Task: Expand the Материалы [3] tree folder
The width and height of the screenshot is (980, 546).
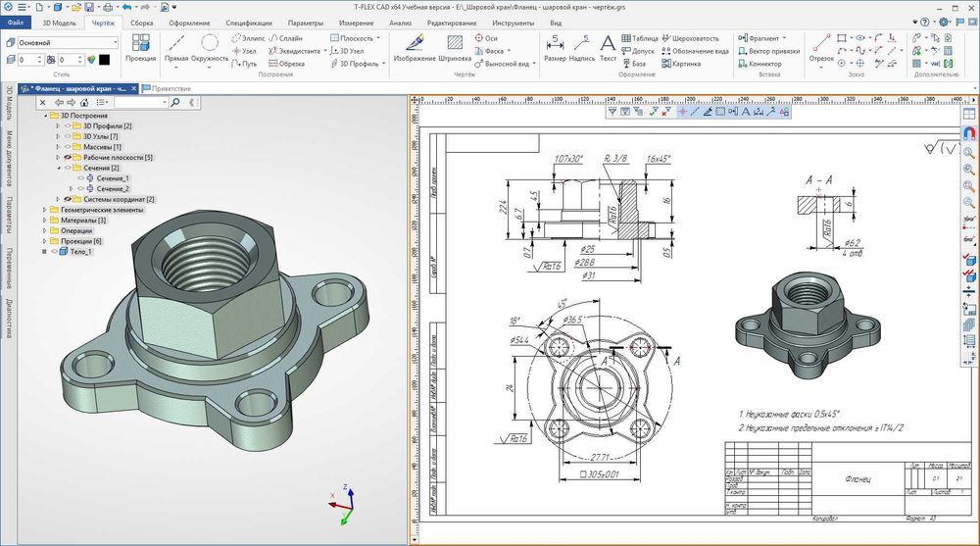Action: tap(43, 221)
